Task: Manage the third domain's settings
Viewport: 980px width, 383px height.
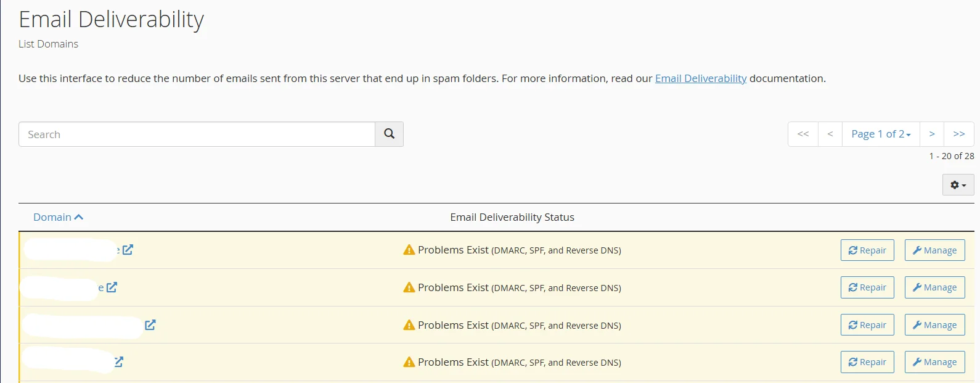Action: [934, 325]
